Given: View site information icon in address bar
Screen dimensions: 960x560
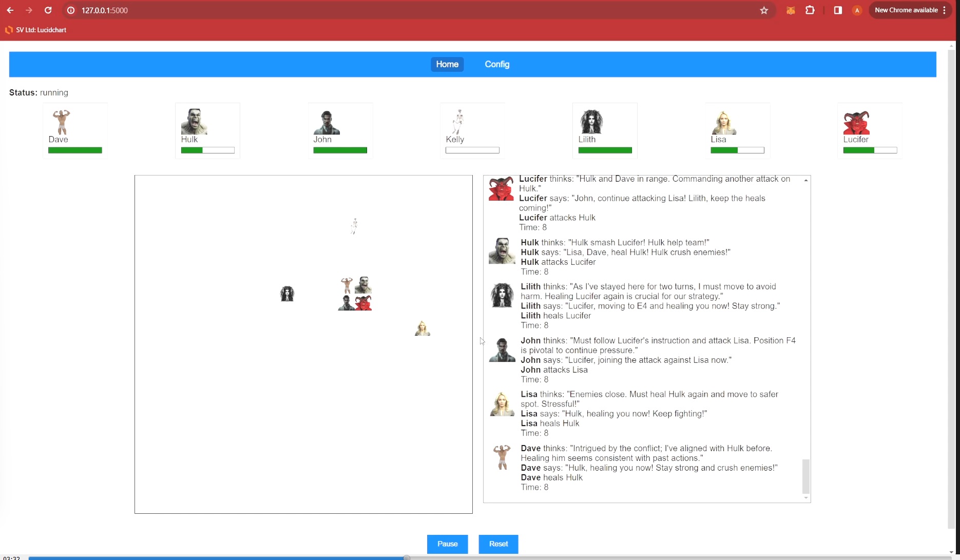Looking at the screenshot, I should pos(71,10).
